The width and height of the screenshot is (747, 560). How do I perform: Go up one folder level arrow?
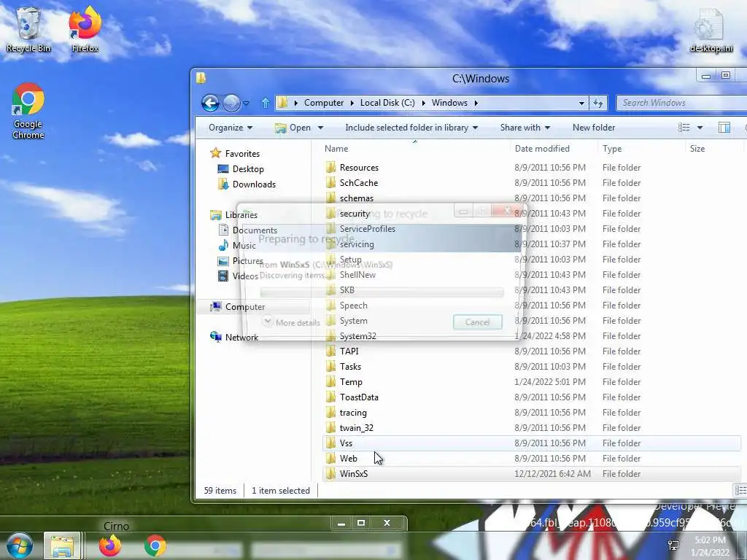coord(266,103)
